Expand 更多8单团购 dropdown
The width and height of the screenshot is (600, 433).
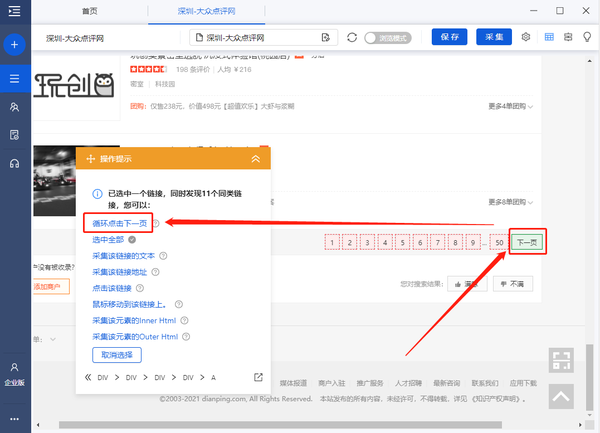coord(510,202)
